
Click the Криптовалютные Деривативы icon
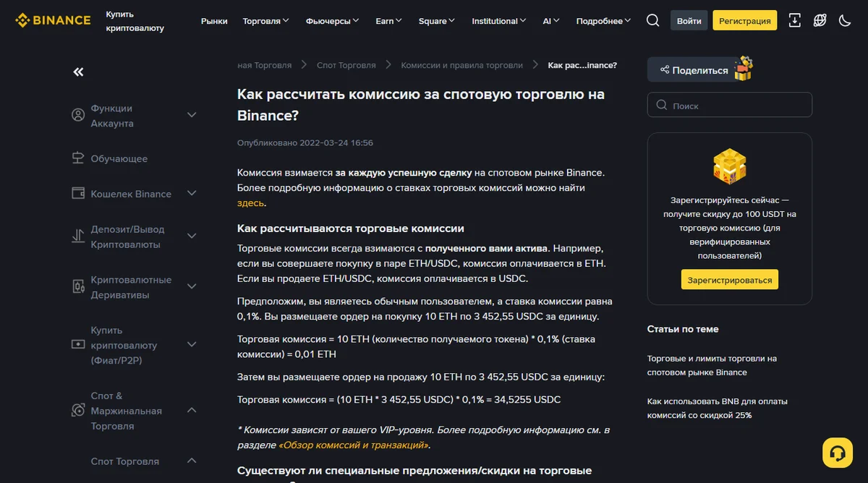point(78,286)
